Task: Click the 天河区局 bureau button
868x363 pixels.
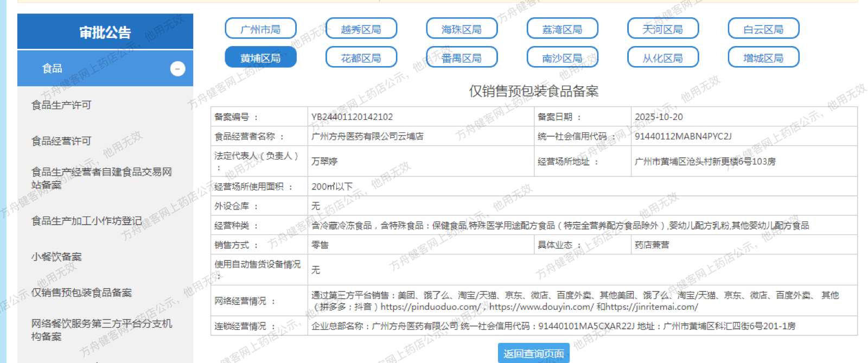Action: click(x=662, y=29)
